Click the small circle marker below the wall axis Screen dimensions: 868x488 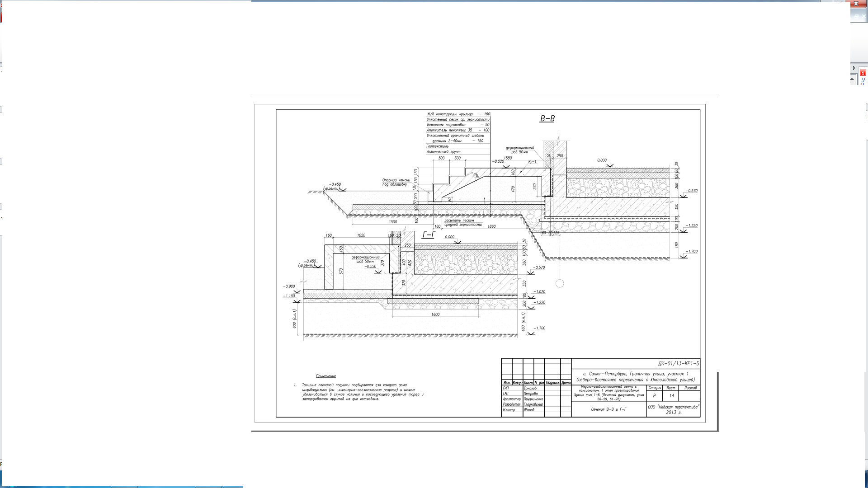click(x=560, y=283)
